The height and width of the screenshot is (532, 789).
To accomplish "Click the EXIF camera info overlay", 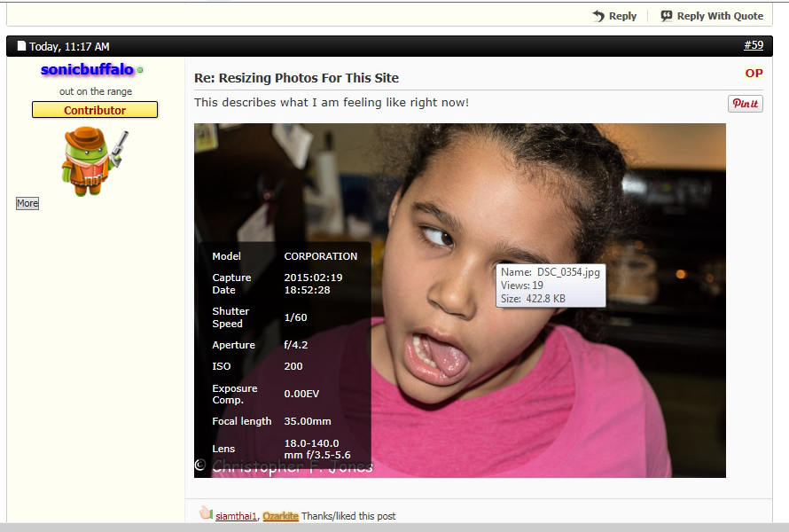I will click(x=282, y=355).
